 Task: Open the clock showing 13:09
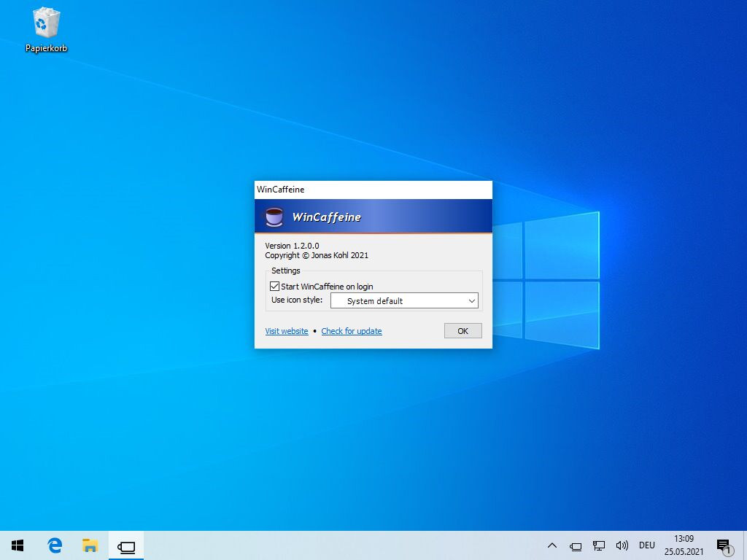(684, 545)
